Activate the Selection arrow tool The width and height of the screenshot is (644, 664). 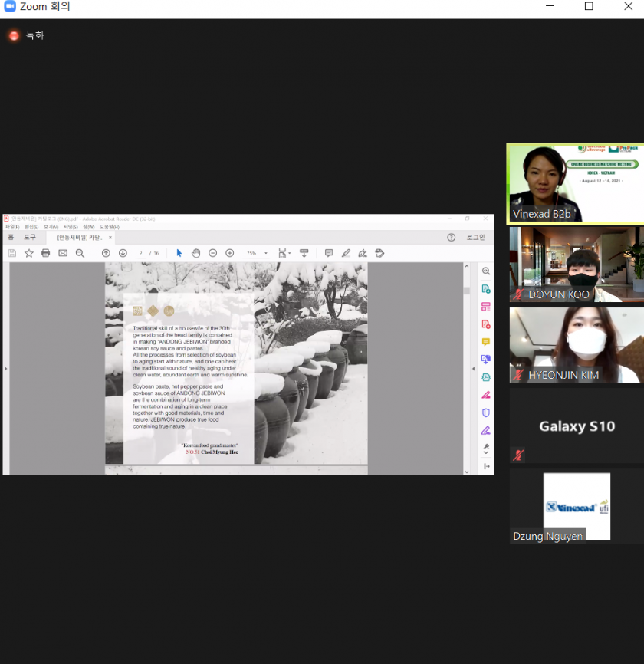(179, 253)
